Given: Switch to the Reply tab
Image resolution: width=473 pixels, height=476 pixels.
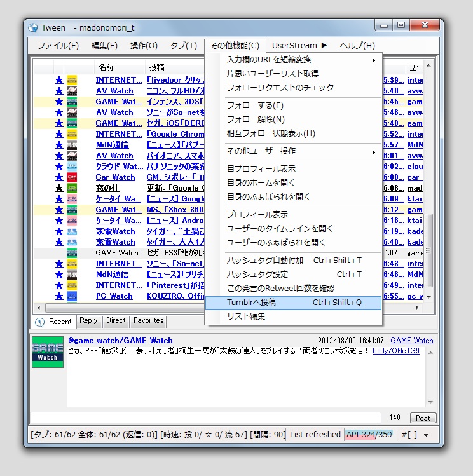Looking at the screenshot, I should (x=88, y=321).
